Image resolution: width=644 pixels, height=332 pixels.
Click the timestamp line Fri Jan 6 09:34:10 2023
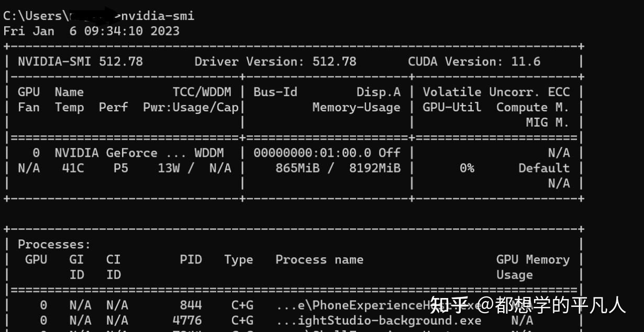(x=91, y=31)
